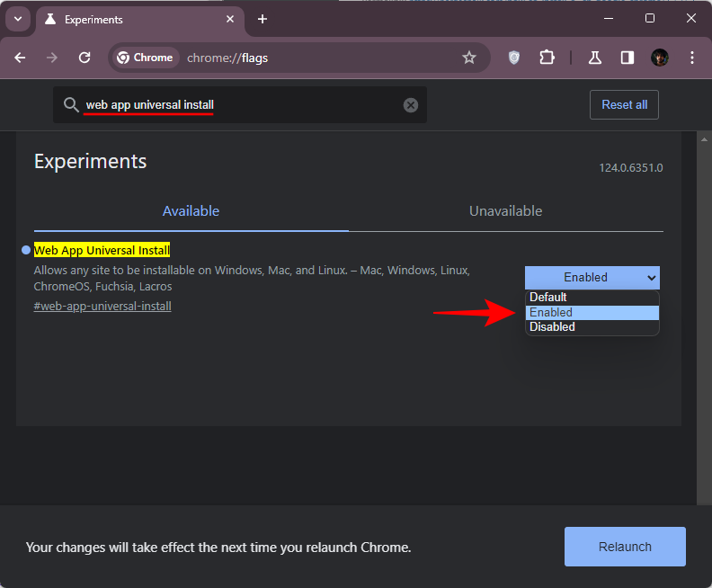The width and height of the screenshot is (712, 588).
Task: Select Enabled in the dropdown list
Action: (592, 312)
